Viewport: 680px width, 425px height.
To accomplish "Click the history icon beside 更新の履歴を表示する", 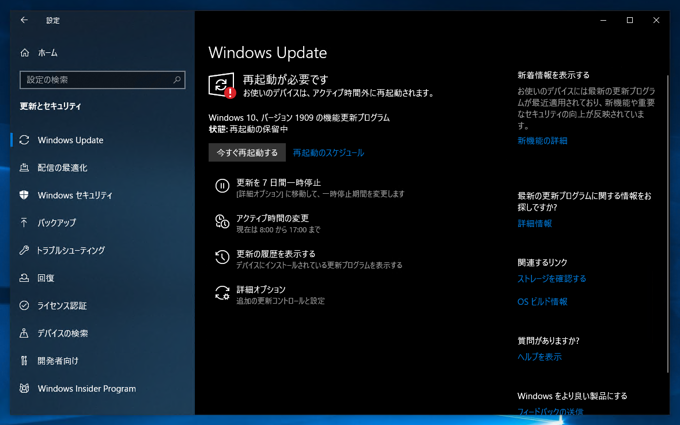I will 222,257.
